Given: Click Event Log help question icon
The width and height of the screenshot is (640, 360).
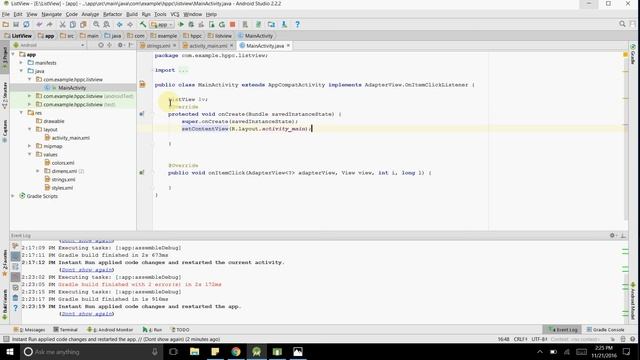Looking at the screenshot, I should (x=15, y=308).
